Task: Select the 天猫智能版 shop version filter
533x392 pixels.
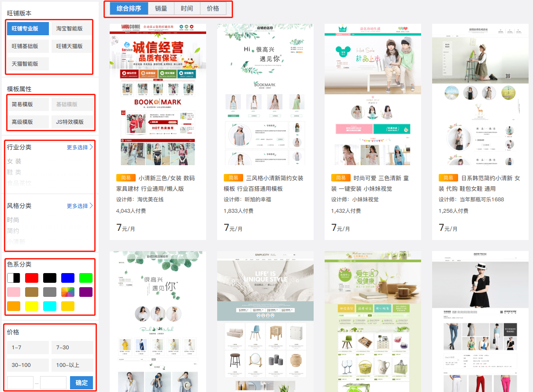Action: pos(28,63)
